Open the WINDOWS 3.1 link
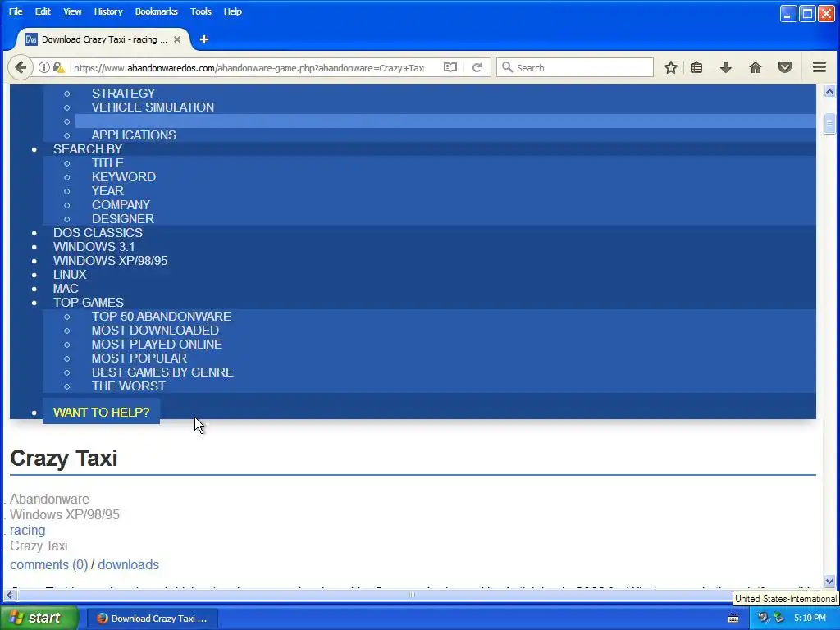Viewport: 840px width, 630px height. pos(94,246)
